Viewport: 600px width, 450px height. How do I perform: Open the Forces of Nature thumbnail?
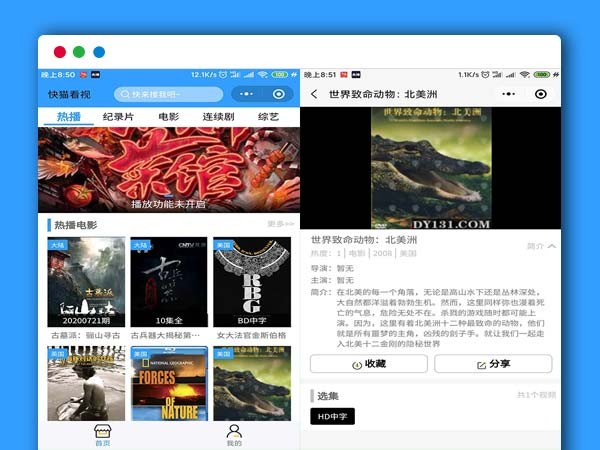pyautogui.click(x=169, y=384)
